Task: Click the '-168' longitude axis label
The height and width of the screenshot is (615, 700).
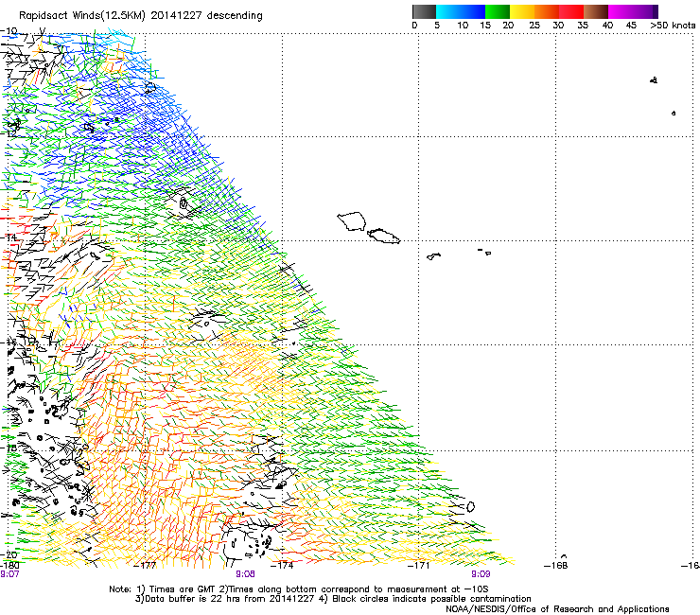Action: coord(556,566)
